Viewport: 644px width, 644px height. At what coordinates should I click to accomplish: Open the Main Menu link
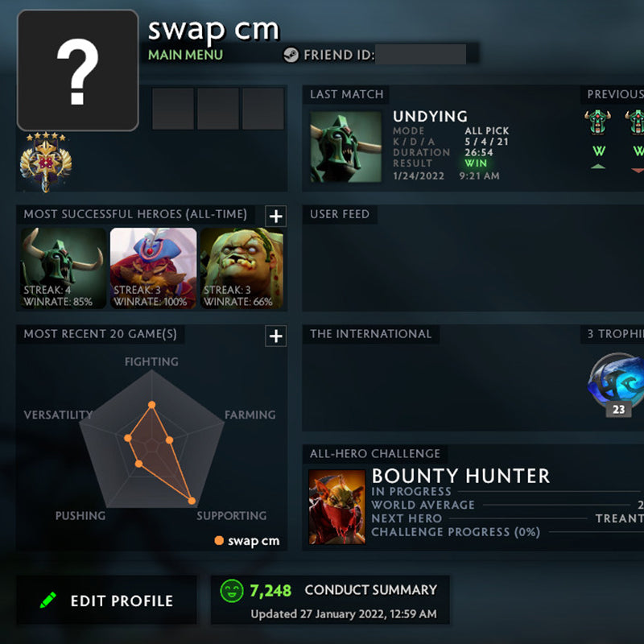[x=185, y=55]
